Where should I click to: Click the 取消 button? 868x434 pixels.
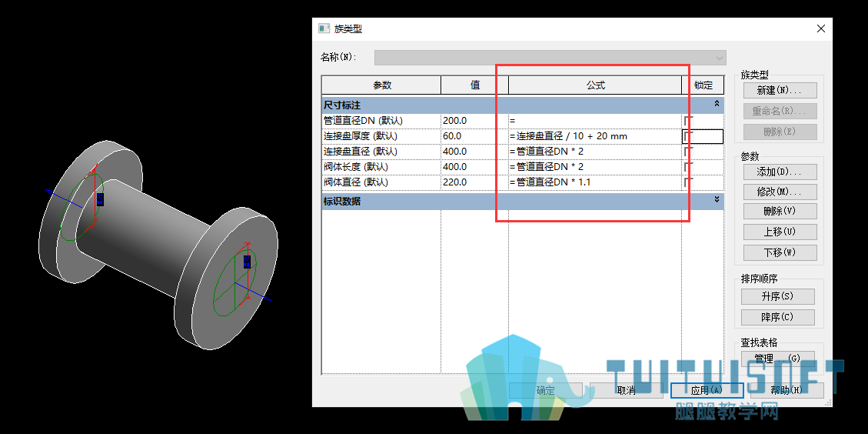tap(626, 390)
